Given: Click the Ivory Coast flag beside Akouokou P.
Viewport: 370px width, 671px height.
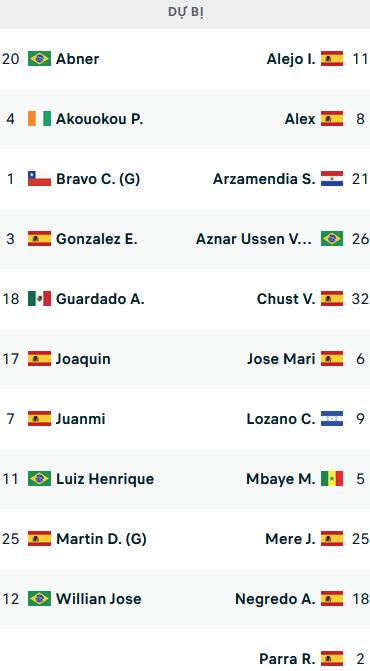Looking at the screenshot, I should [x=39, y=119].
